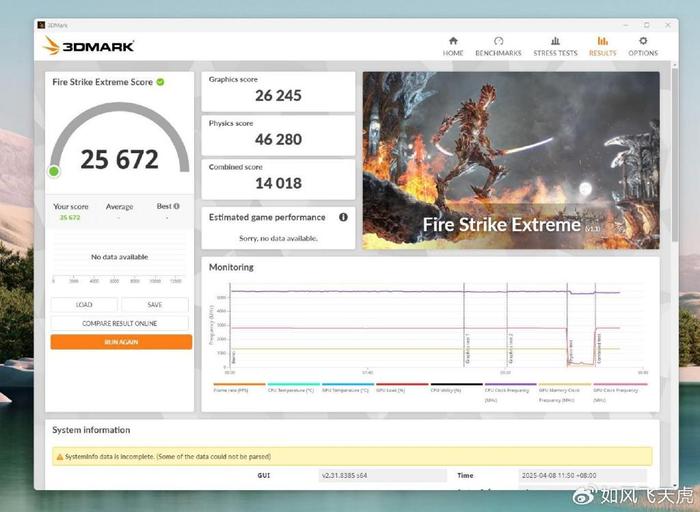
Task: Toggle the CPU Clock Frequency legend series
Action: 510,392
